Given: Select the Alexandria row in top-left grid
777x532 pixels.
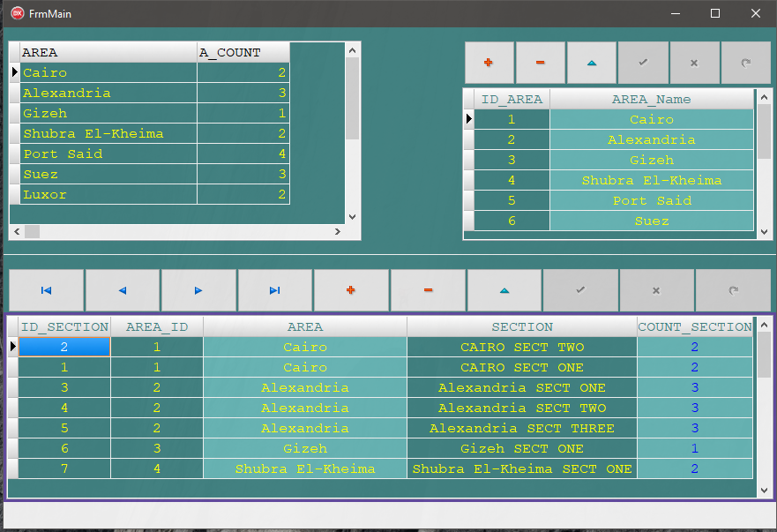Looking at the screenshot, I should 154,94.
